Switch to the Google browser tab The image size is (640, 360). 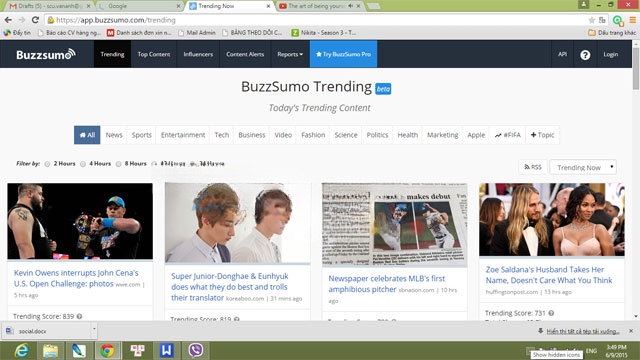(x=140, y=6)
